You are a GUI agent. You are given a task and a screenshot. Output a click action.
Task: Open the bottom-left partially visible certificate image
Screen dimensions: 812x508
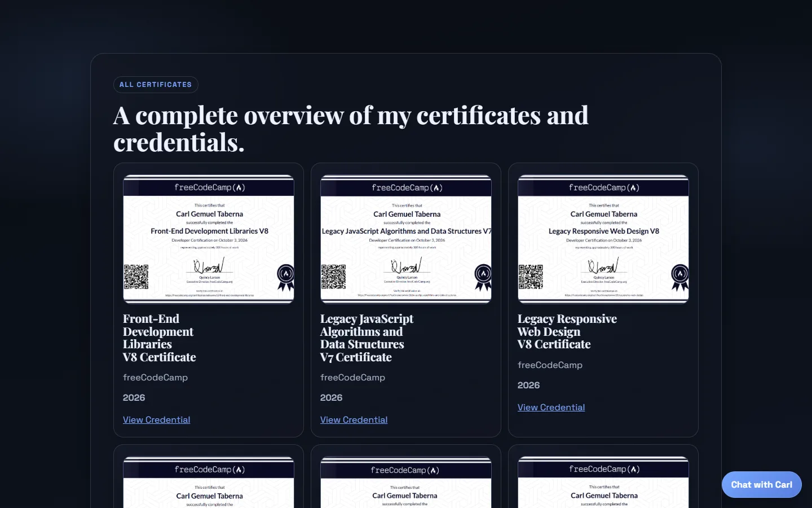tap(209, 482)
